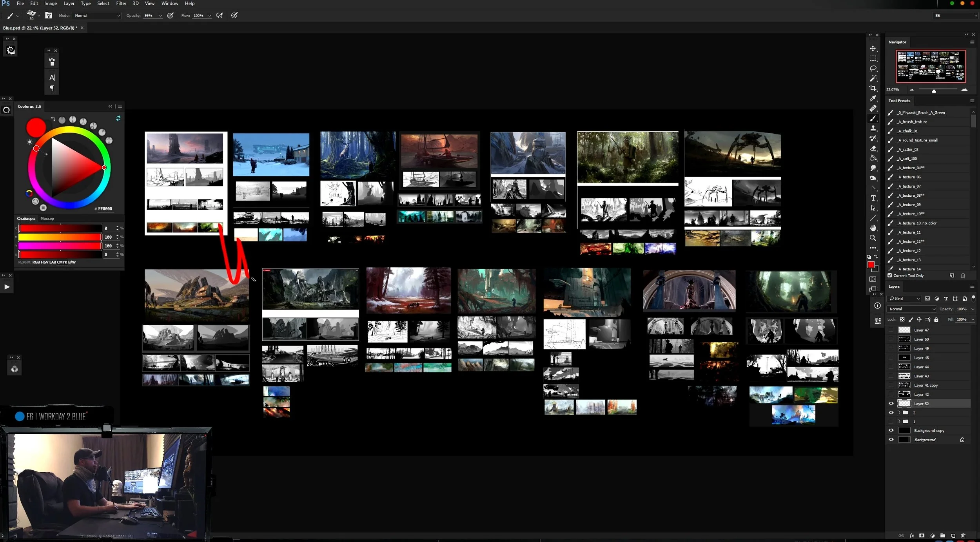980x542 pixels.
Task: Select the Hand tool
Action: pos(873,228)
